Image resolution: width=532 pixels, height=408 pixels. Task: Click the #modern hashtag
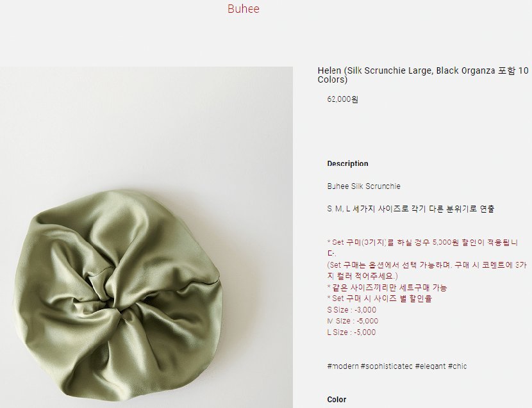(x=343, y=366)
